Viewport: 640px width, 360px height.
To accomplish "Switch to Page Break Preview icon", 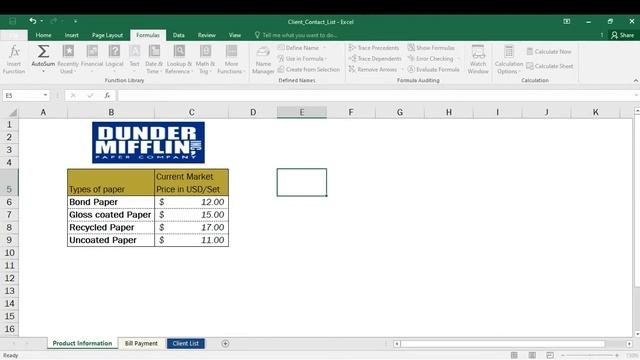I will (550, 356).
